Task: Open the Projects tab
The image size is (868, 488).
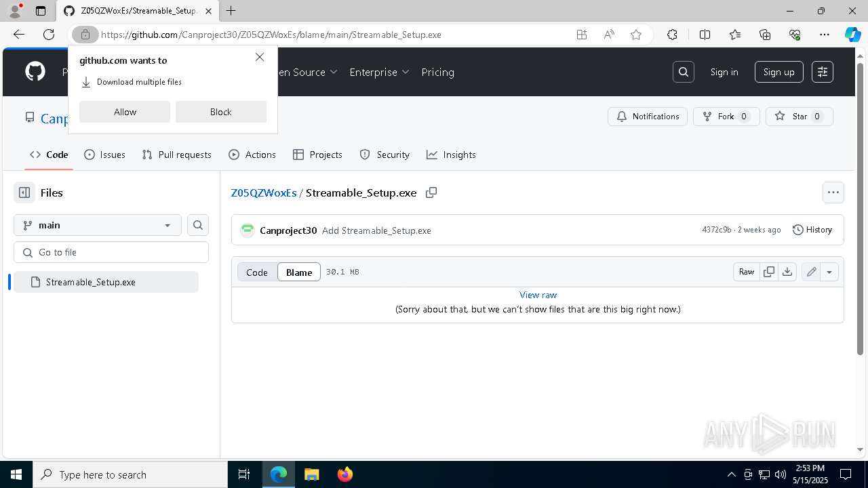Action: tap(317, 155)
